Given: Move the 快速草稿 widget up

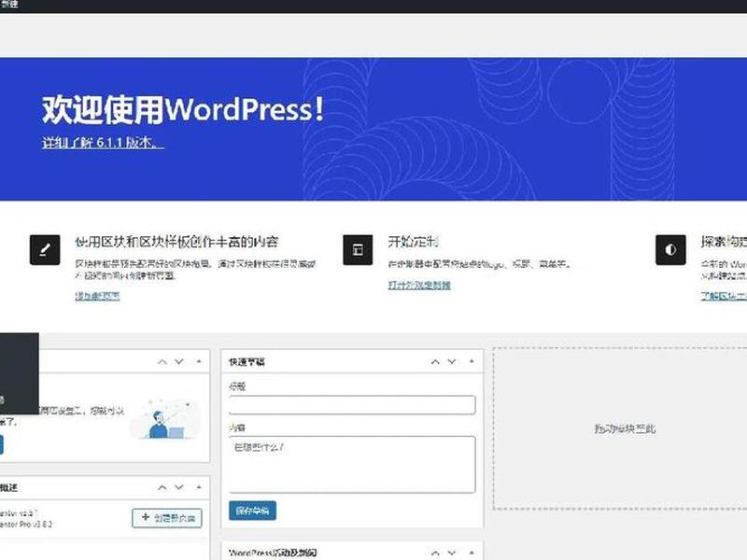Looking at the screenshot, I should point(435,362).
